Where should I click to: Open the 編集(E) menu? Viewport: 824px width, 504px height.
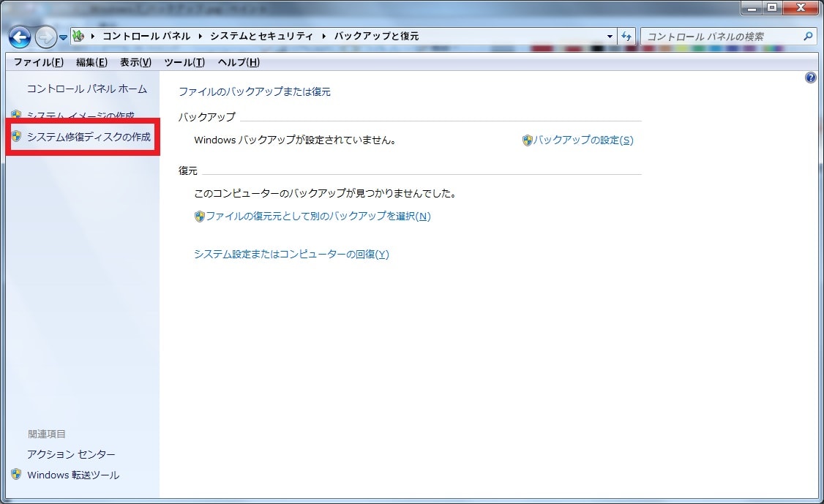91,62
